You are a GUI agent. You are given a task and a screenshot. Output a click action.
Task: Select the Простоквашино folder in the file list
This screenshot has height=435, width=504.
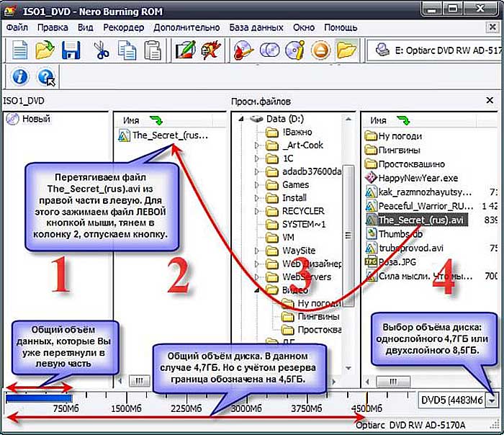405,164
